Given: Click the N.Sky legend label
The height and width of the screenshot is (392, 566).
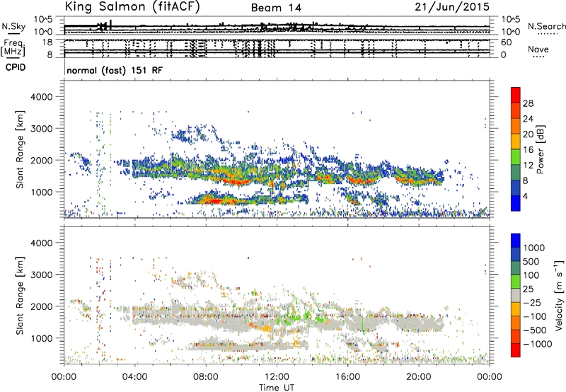Looking at the screenshot, I should (x=13, y=26).
